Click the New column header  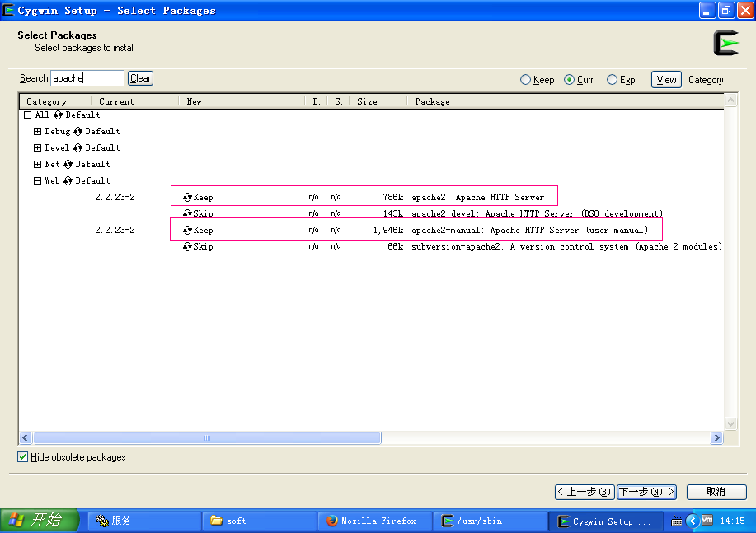click(x=242, y=101)
